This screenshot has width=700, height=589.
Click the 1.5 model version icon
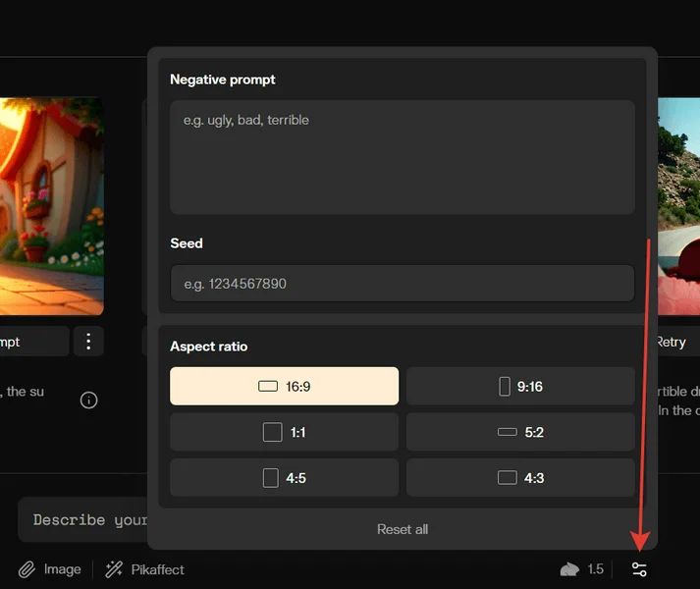569,569
